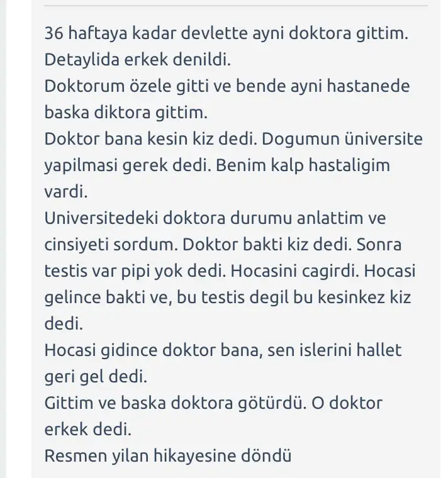Click the sentence 'Doktor bakti kiz dedi.'
448x478 pixels.
coord(267,245)
